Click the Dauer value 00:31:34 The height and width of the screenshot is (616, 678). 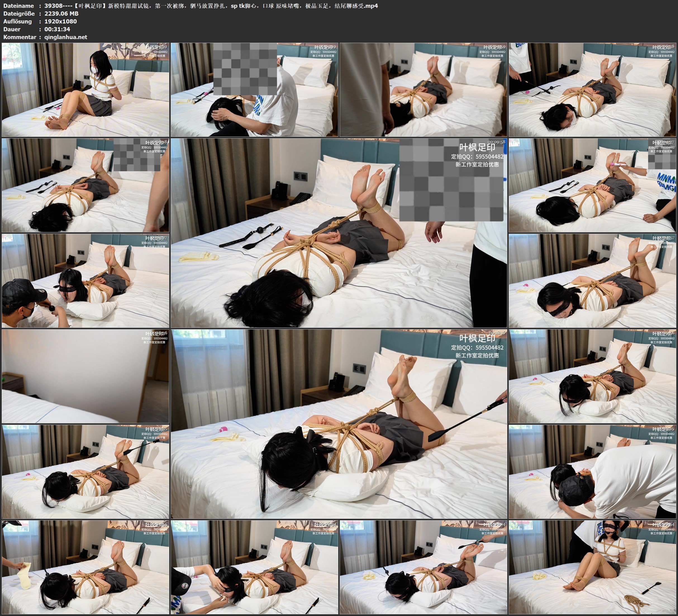coord(57,29)
